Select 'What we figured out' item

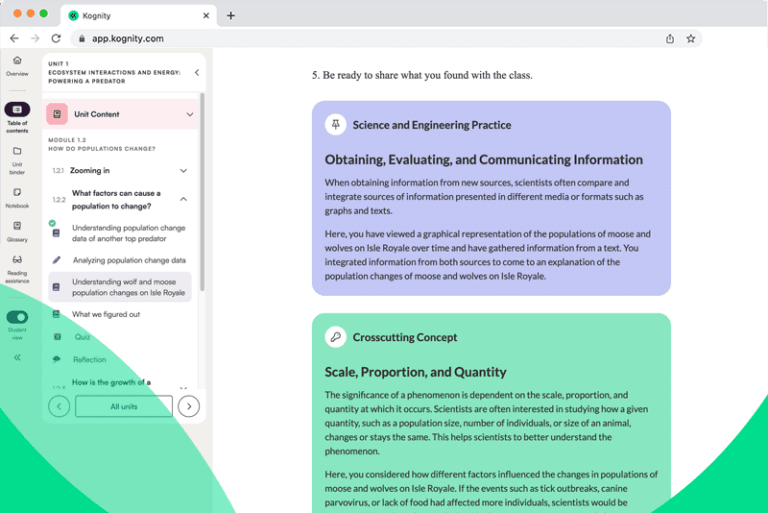click(106, 314)
